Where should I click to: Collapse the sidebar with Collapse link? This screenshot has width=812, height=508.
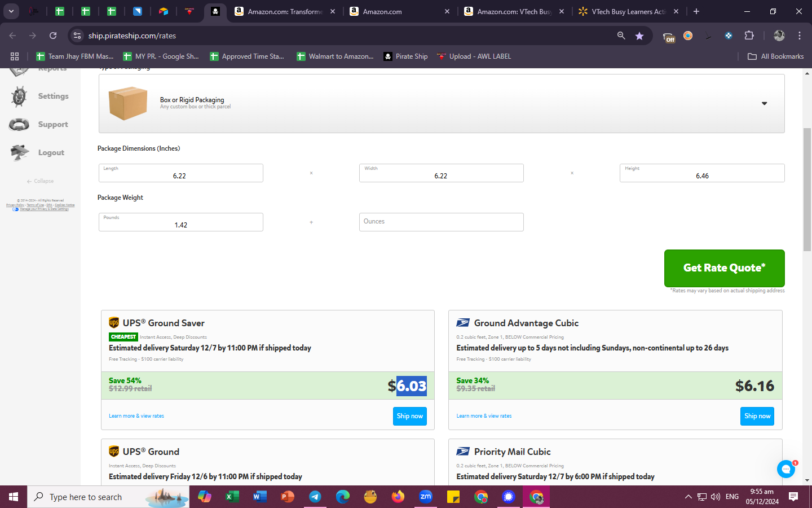click(40, 181)
